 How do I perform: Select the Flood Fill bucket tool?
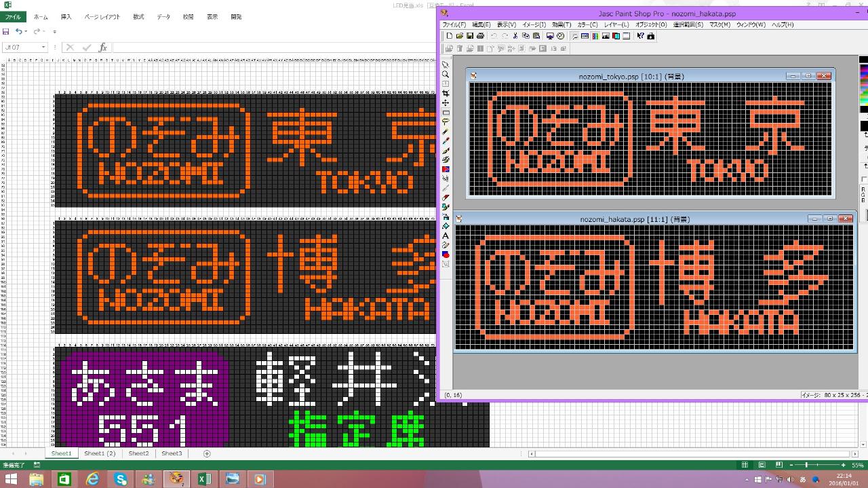click(446, 226)
